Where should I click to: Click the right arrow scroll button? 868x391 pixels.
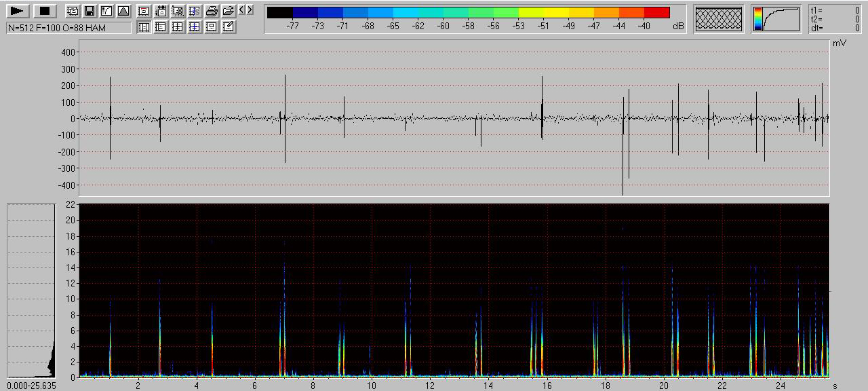click(x=250, y=10)
